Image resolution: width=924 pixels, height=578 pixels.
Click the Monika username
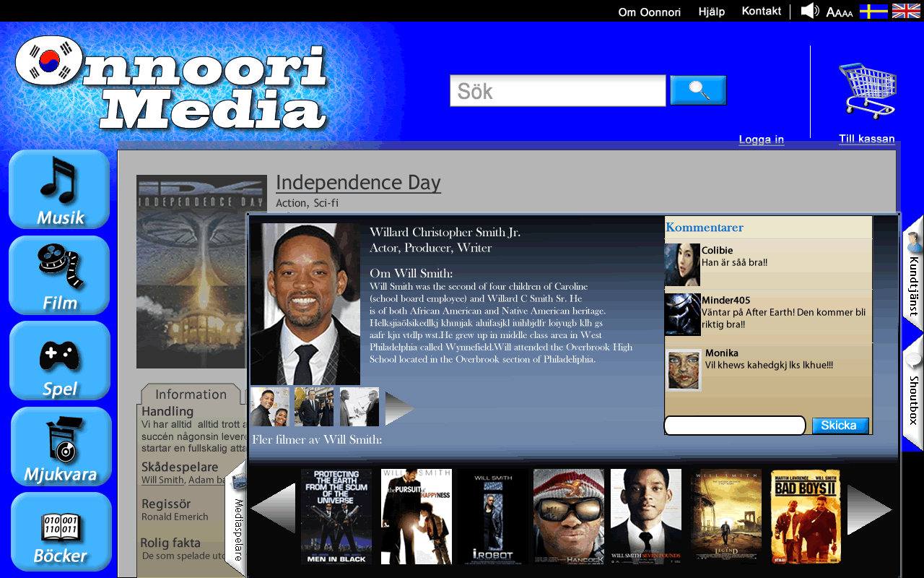722,353
